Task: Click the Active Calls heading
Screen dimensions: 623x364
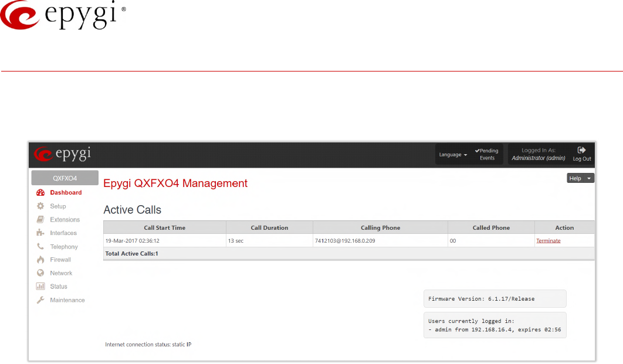Action: pyautogui.click(x=133, y=210)
